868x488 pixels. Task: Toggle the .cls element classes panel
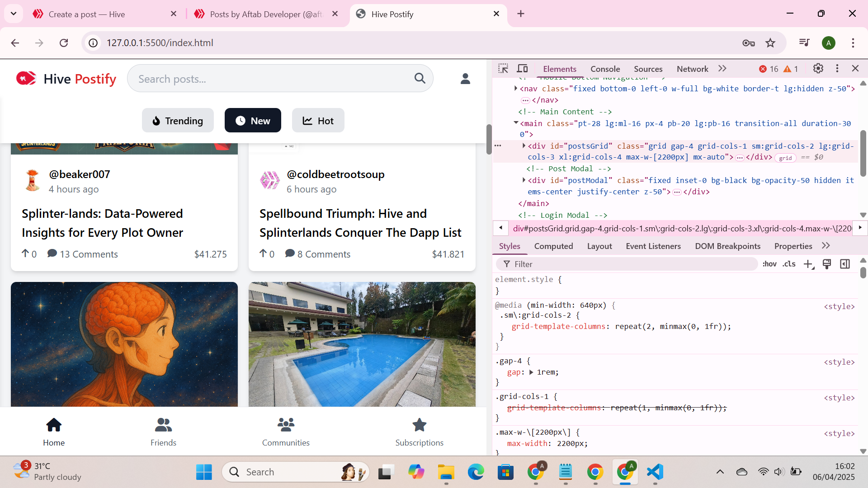click(x=789, y=264)
